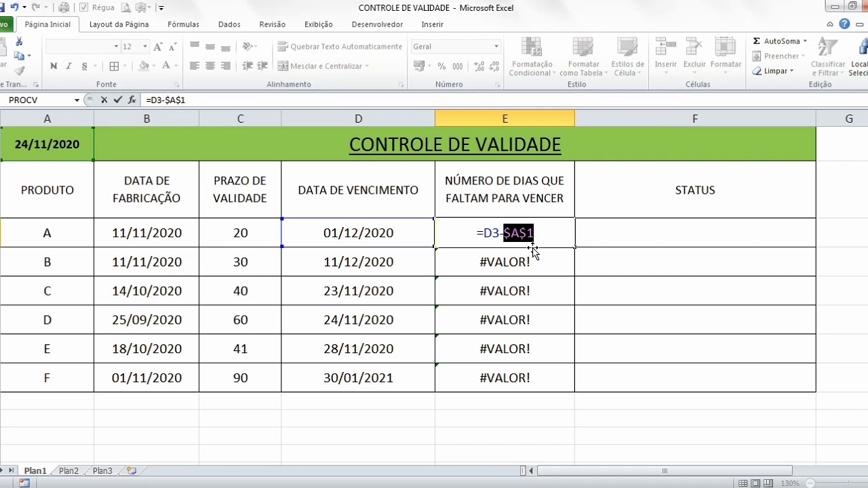Click the formula bar Confirm checkmark
868x488 pixels.
tap(118, 100)
